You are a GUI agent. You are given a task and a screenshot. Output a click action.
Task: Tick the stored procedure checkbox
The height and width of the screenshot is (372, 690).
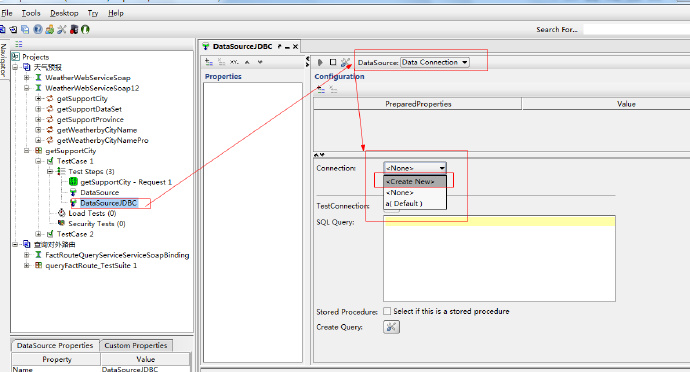point(387,311)
